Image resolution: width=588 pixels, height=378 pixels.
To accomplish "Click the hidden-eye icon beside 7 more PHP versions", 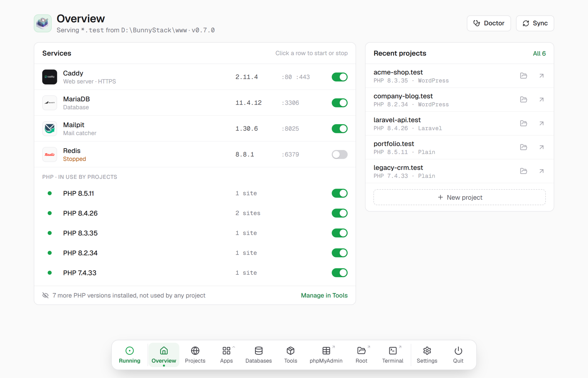I will 46,295.
